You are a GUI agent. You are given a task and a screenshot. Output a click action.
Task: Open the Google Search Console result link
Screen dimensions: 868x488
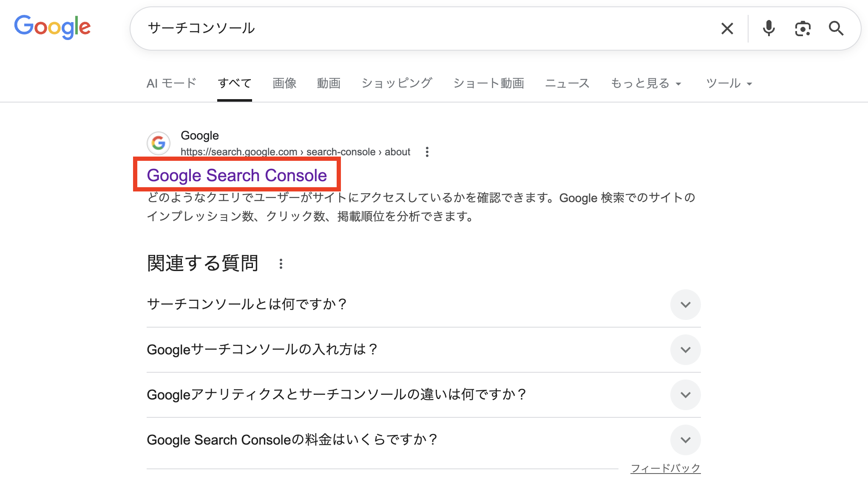coord(237,175)
